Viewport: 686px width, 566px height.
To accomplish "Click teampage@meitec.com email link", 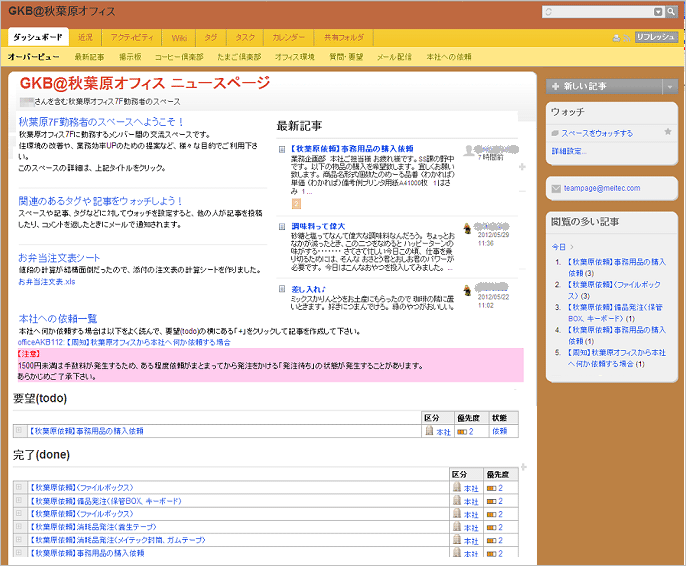I will click(602, 189).
